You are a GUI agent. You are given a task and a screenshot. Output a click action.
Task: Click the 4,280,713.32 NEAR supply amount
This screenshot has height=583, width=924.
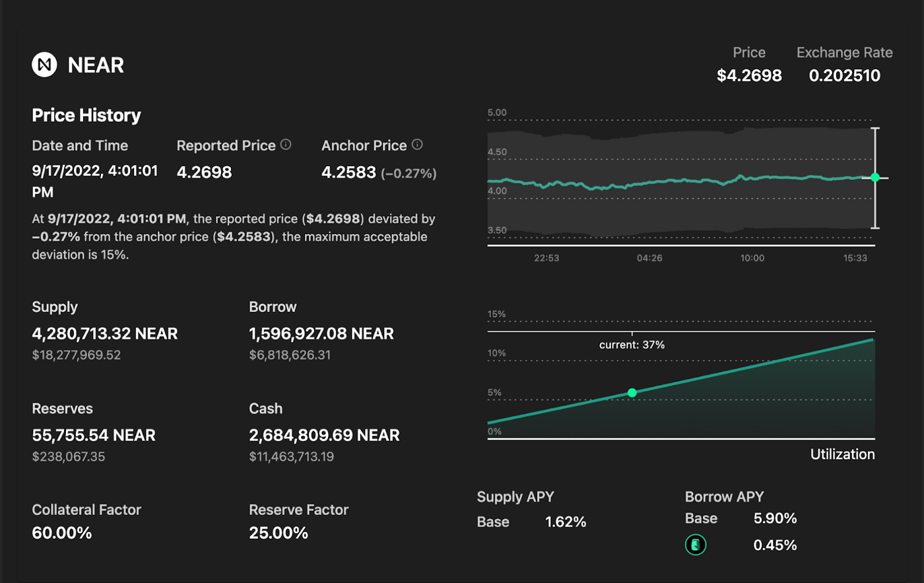pyautogui.click(x=105, y=334)
